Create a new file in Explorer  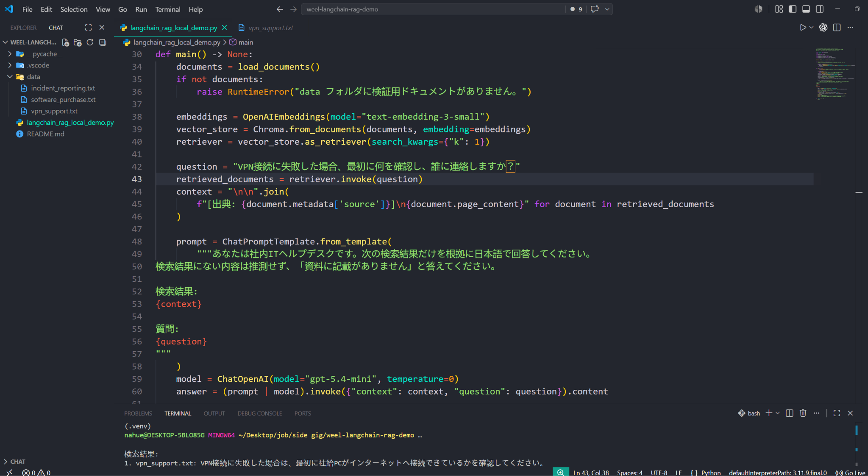click(x=66, y=42)
